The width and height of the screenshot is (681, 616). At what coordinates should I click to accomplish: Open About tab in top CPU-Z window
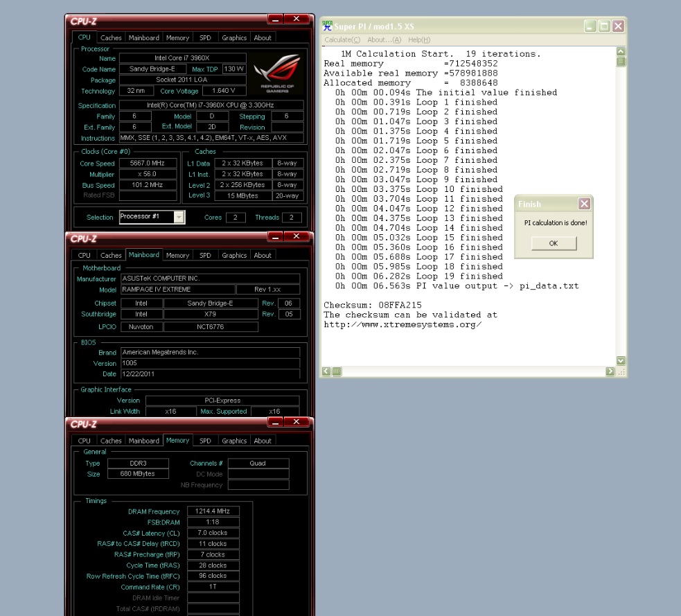pyautogui.click(x=263, y=38)
